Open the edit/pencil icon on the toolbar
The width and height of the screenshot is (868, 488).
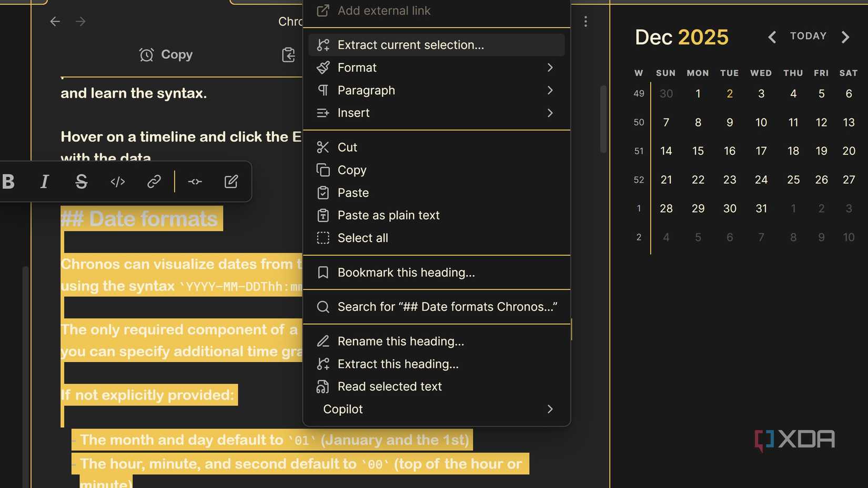click(x=230, y=181)
